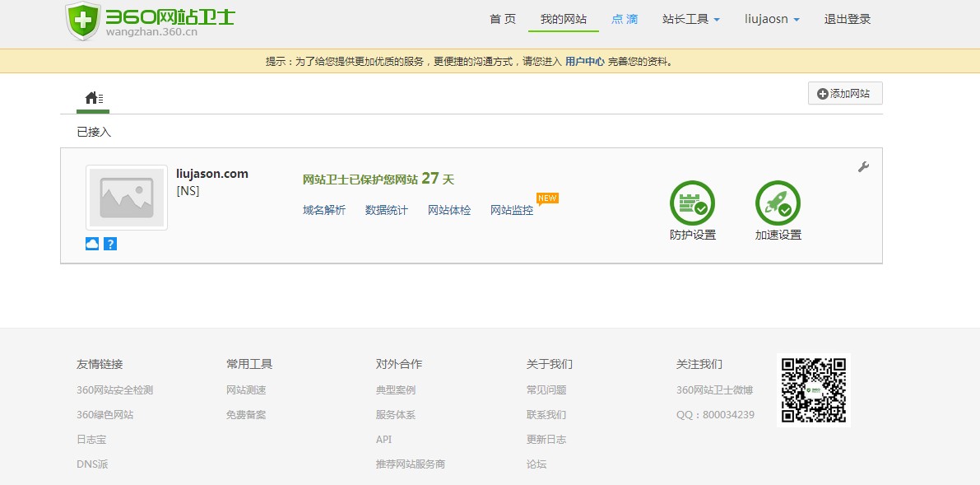Image resolution: width=980 pixels, height=485 pixels.
Task: Open 360绿色网站 footer link
Action: pyautogui.click(x=105, y=415)
